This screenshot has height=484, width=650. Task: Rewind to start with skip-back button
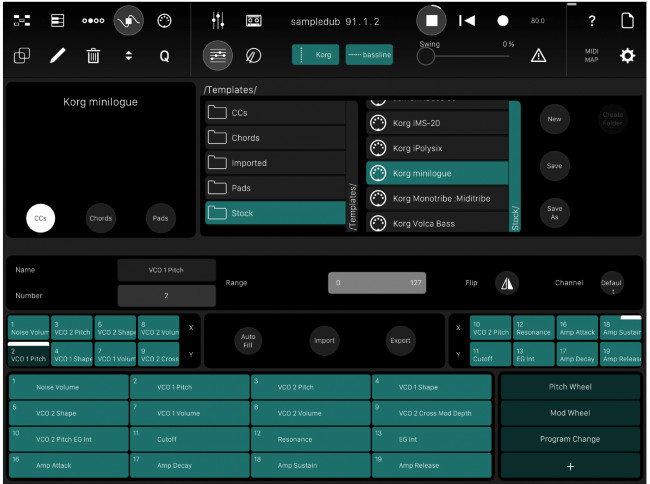467,20
